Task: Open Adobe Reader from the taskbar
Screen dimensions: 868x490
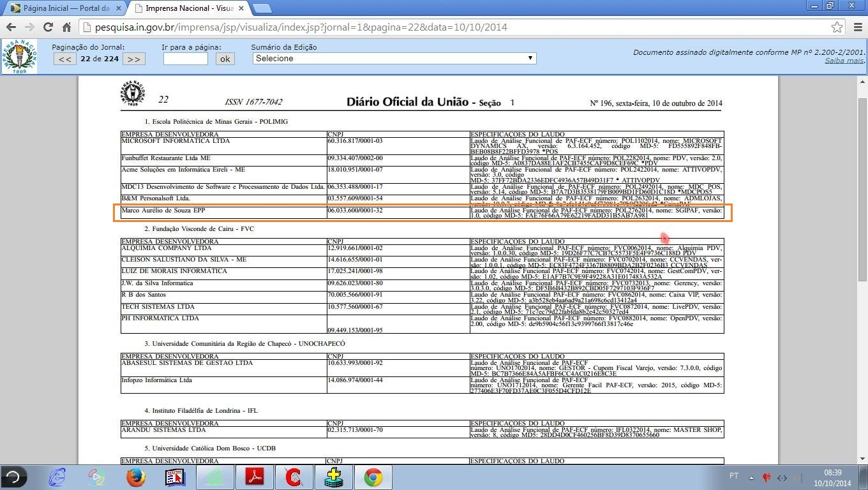Action: coord(255,477)
